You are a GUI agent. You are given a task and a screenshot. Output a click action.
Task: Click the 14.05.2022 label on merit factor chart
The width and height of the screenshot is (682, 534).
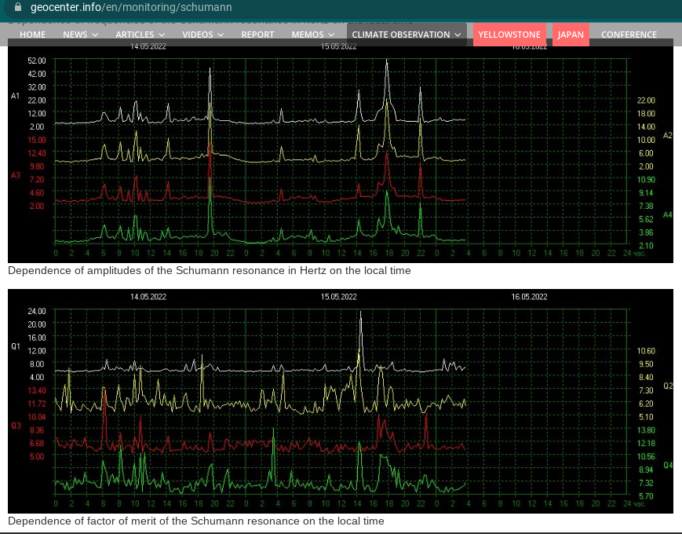click(148, 297)
